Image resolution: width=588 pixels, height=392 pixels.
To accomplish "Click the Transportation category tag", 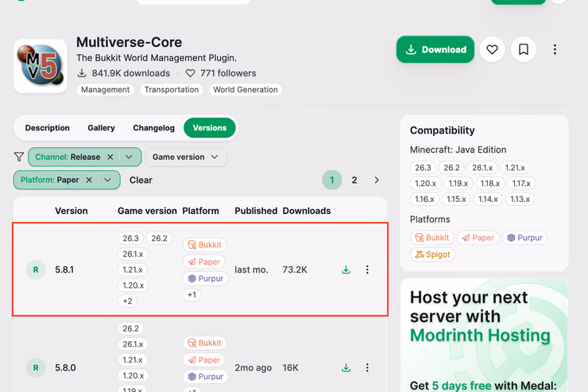I will [172, 90].
